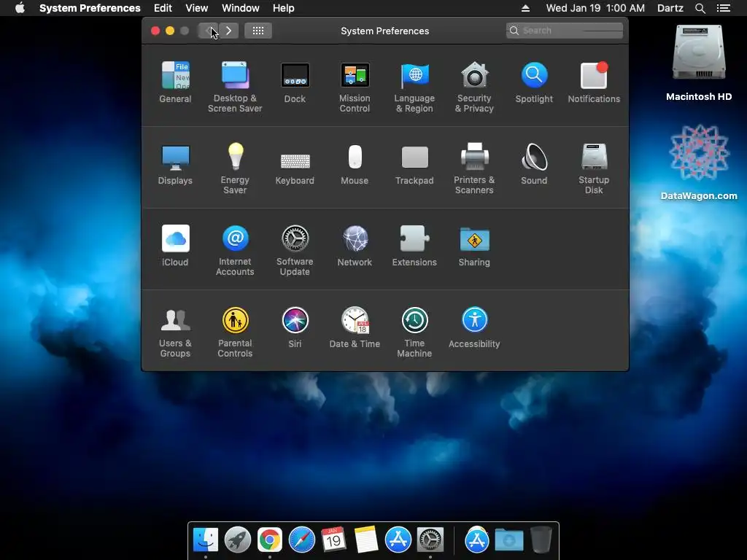Open Notification Center list icon

(724, 8)
